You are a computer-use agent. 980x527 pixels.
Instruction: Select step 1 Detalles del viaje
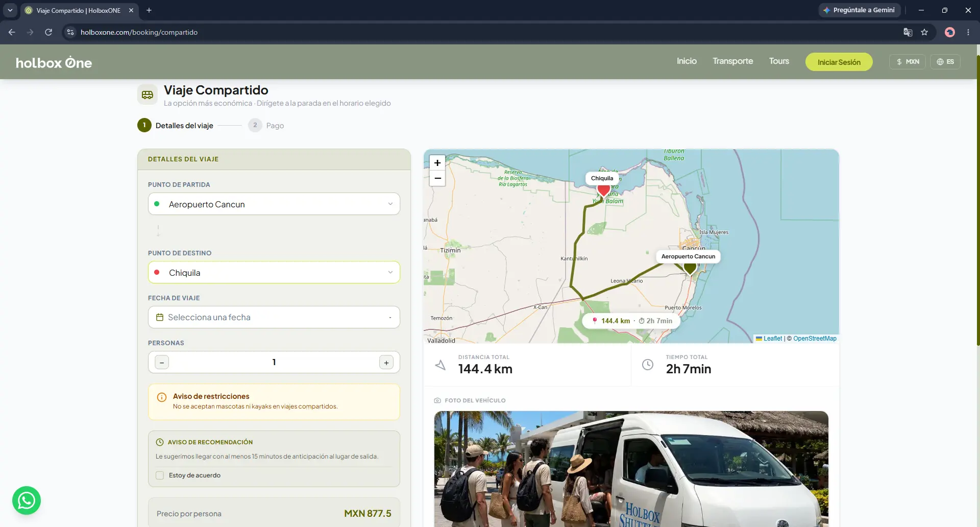coord(175,125)
